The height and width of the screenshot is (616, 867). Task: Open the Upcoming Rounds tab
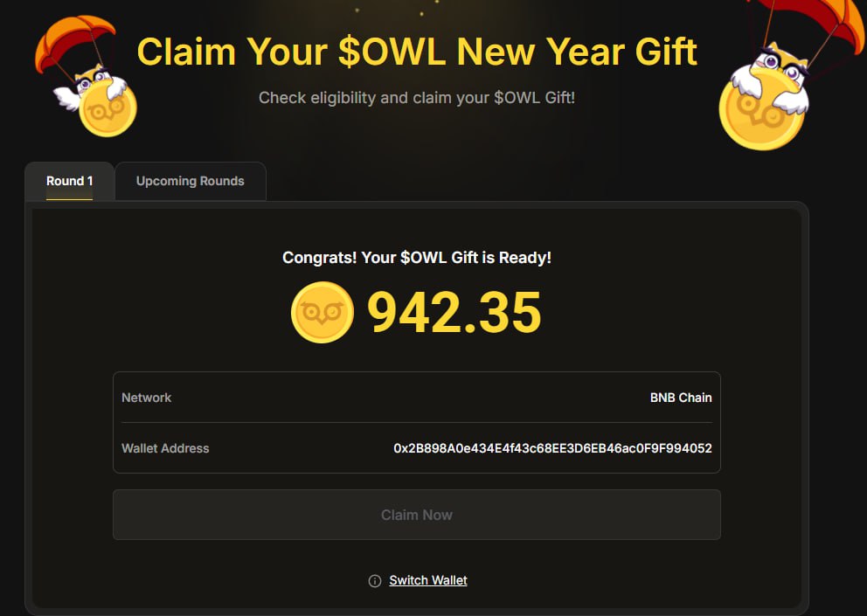coord(191,181)
